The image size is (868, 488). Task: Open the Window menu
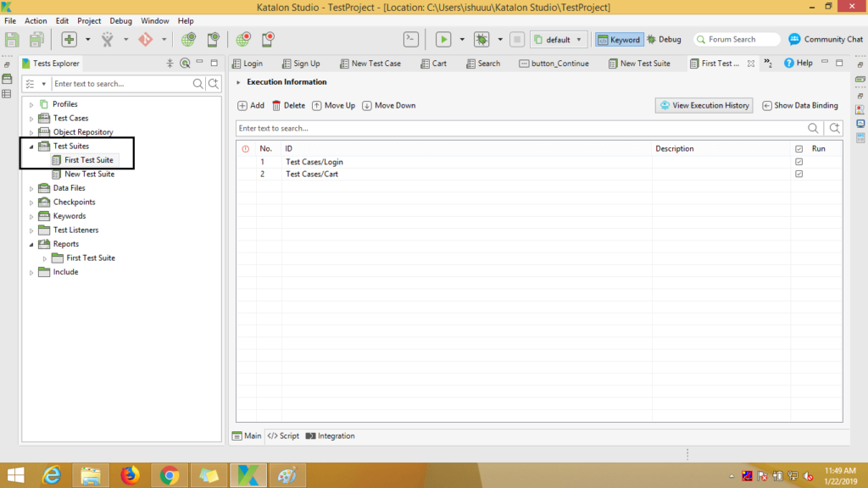pos(154,20)
